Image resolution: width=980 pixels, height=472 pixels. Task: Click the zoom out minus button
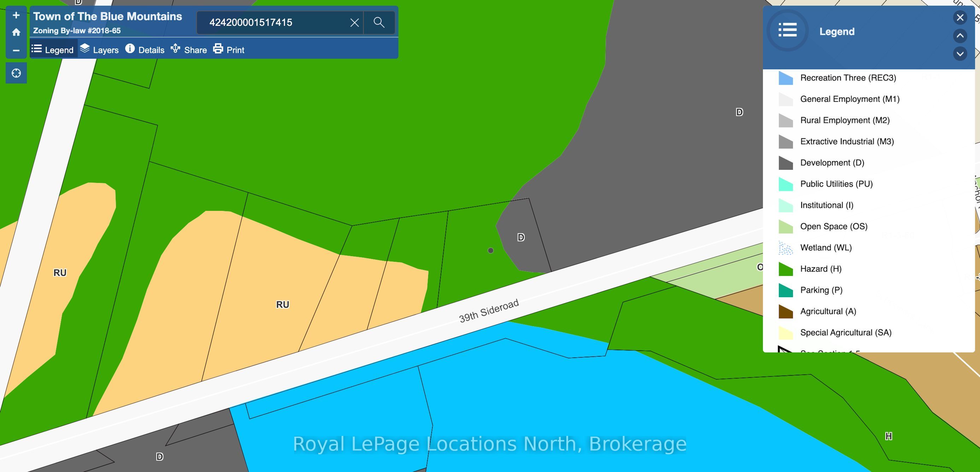tap(16, 50)
